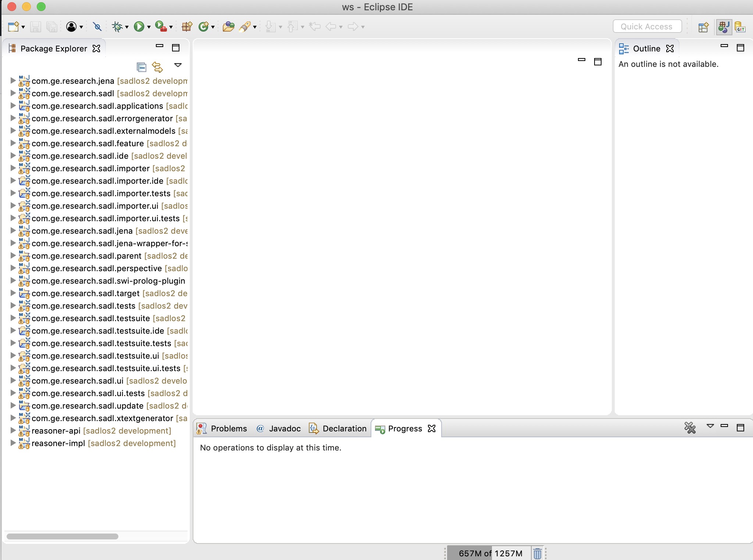Collapse all in Package Explorer
The width and height of the screenshot is (753, 560).
pos(141,67)
